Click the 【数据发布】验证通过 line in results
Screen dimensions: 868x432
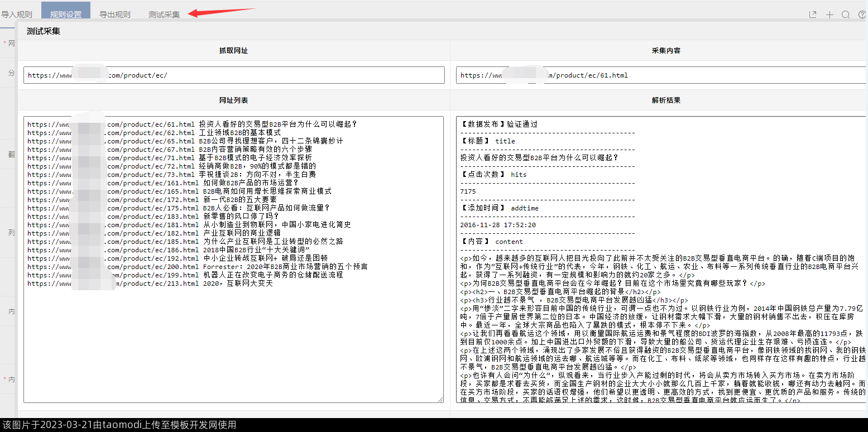coord(499,124)
